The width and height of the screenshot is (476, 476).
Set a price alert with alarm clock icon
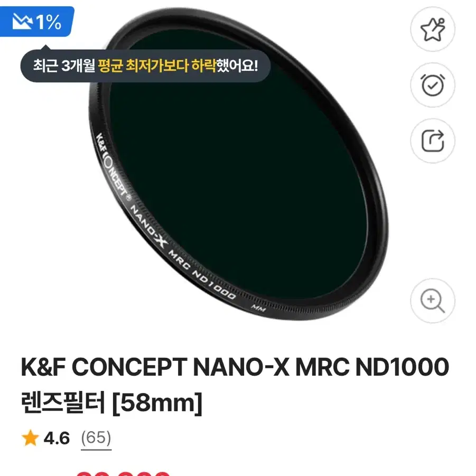pyautogui.click(x=433, y=85)
